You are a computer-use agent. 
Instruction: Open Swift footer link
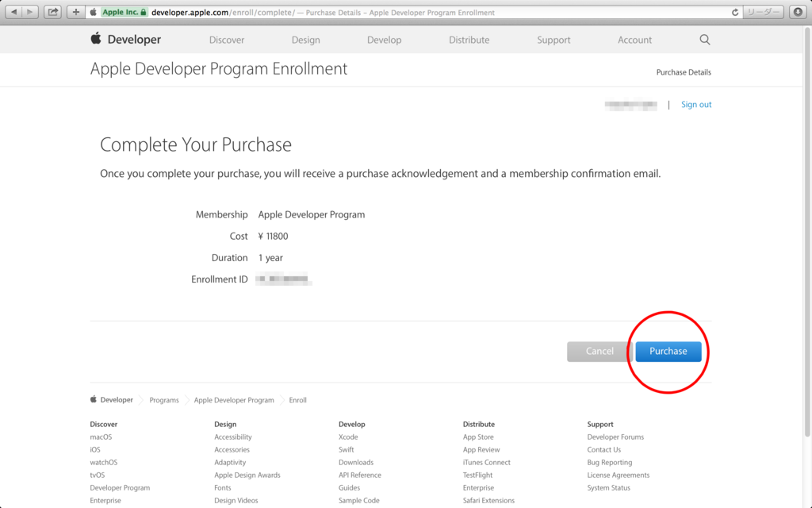347,449
